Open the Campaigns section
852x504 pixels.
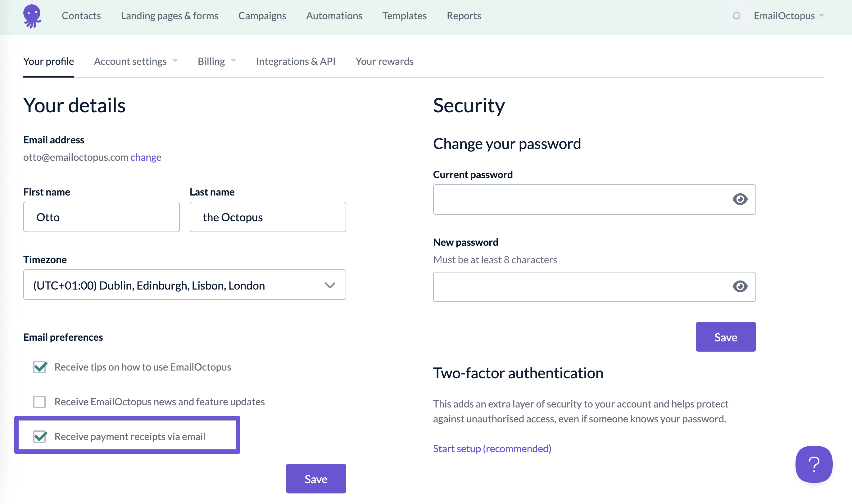pyautogui.click(x=262, y=16)
